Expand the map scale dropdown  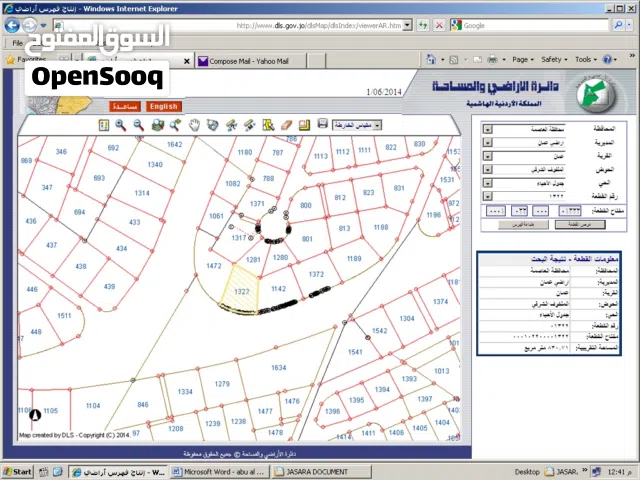[378, 125]
